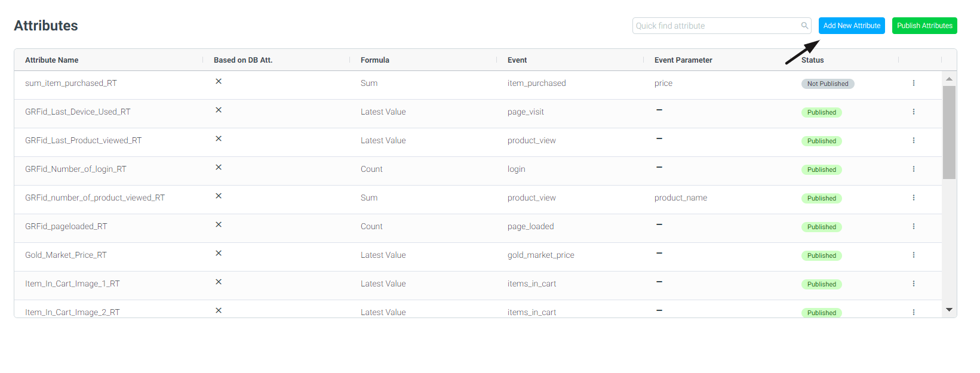This screenshot has width=980, height=373.
Task: Click the Add New Attribute button
Action: click(852, 26)
